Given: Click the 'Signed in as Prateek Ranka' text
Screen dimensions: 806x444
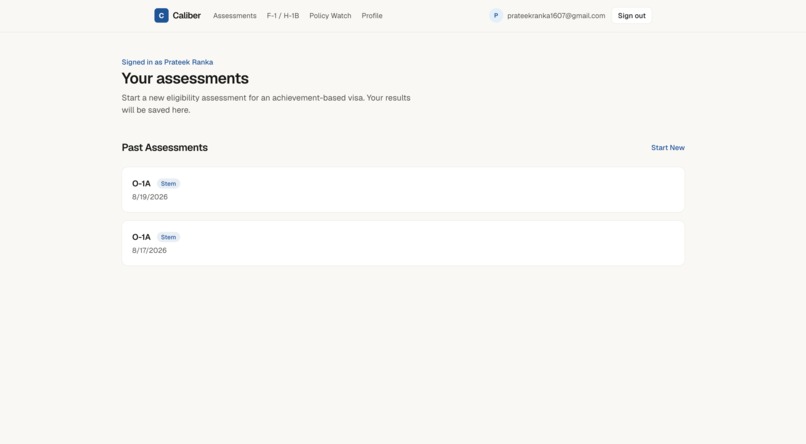Looking at the screenshot, I should tap(167, 62).
